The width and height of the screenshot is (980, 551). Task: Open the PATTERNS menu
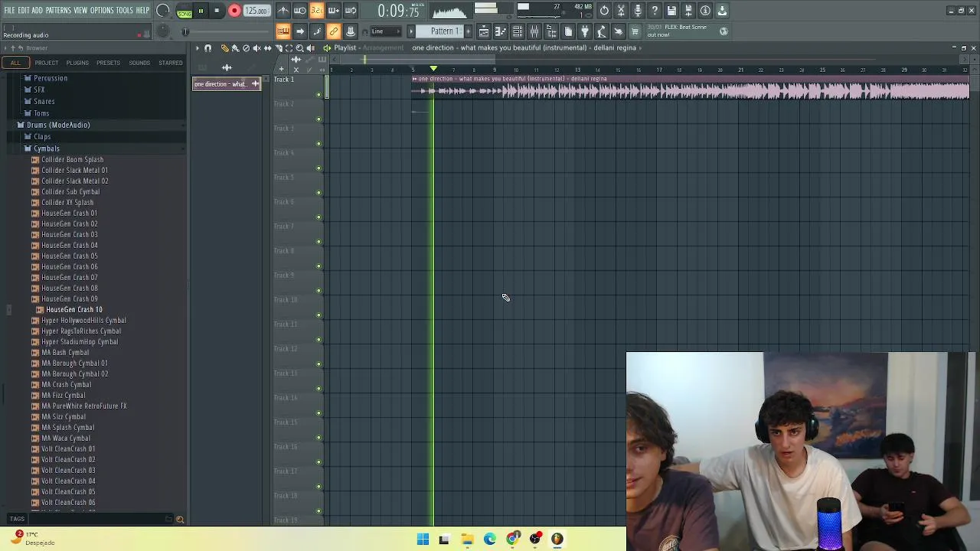[x=58, y=10]
